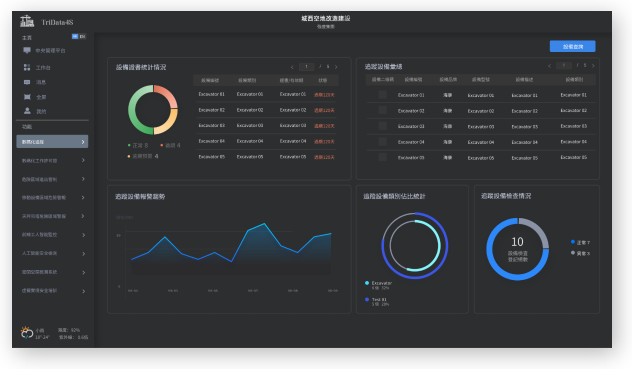Toggle grey 異常 3 legend in inspection chart
Screen dimensions: 632x369
pyautogui.click(x=580, y=253)
